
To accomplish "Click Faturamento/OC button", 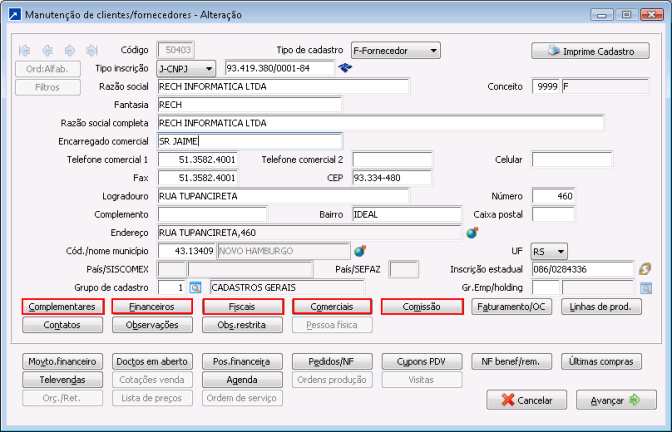I will 512,307.
